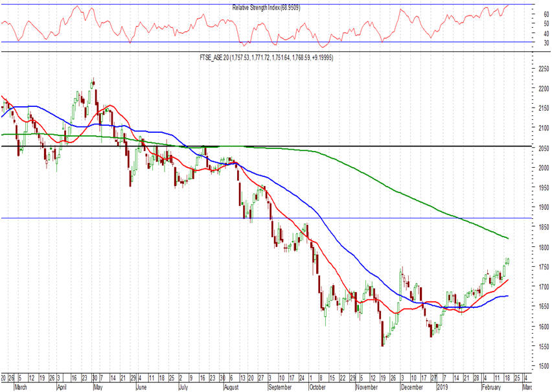Click the July month label

coord(183,387)
